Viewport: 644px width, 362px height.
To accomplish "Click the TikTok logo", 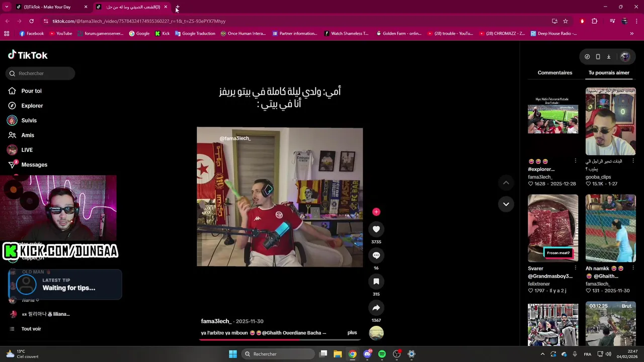I will [x=28, y=55].
